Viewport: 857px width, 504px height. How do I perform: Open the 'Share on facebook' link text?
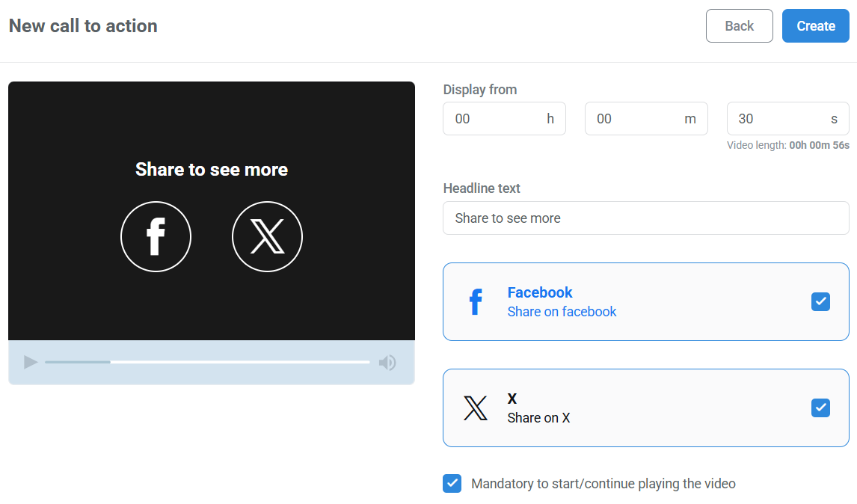(562, 311)
